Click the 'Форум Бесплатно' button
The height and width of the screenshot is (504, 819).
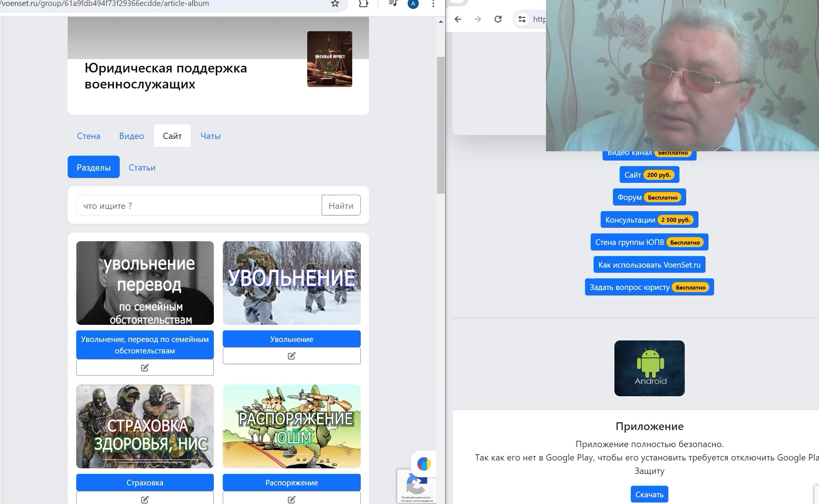click(649, 197)
